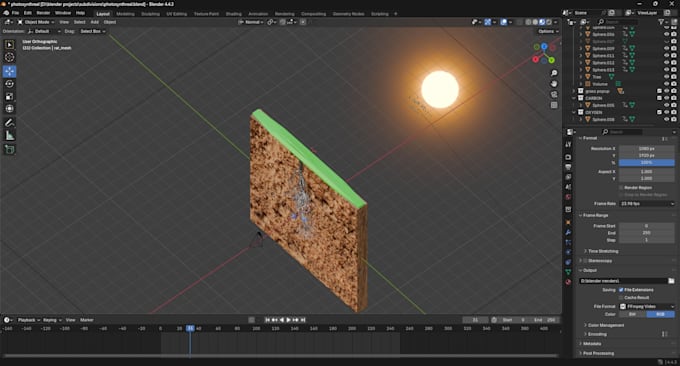Click the Resolution percentage slider
The width and height of the screenshot is (680, 366).
pos(647,163)
